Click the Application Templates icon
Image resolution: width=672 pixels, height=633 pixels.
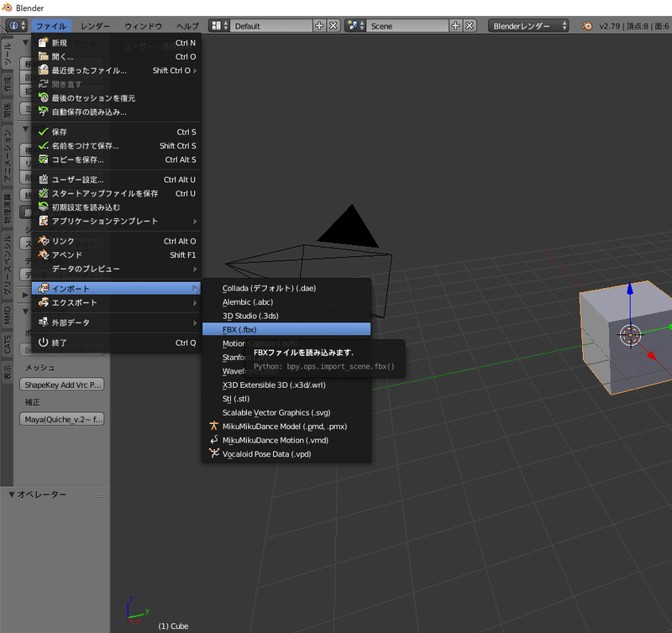[x=43, y=221]
